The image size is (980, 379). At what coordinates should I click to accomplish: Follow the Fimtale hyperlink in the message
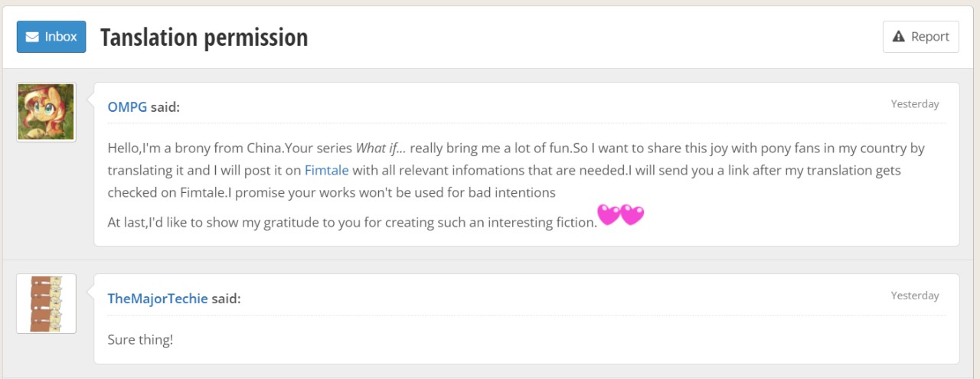tap(327, 170)
